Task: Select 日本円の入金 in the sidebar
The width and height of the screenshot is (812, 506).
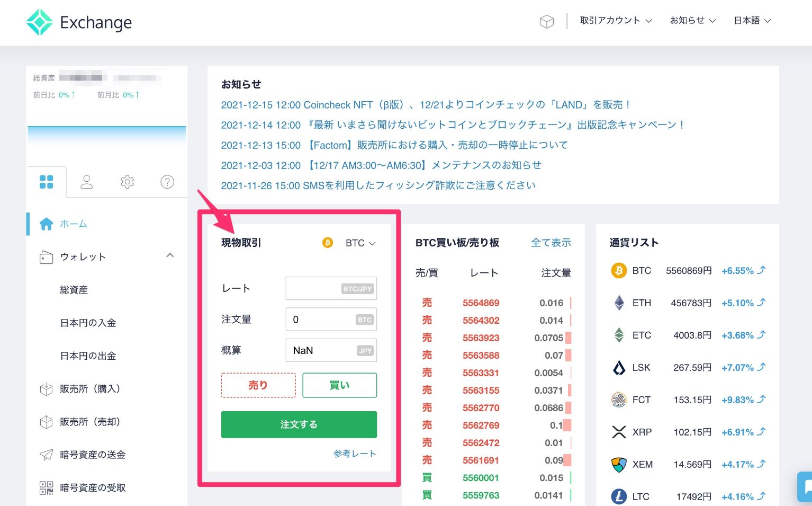Action: click(88, 323)
